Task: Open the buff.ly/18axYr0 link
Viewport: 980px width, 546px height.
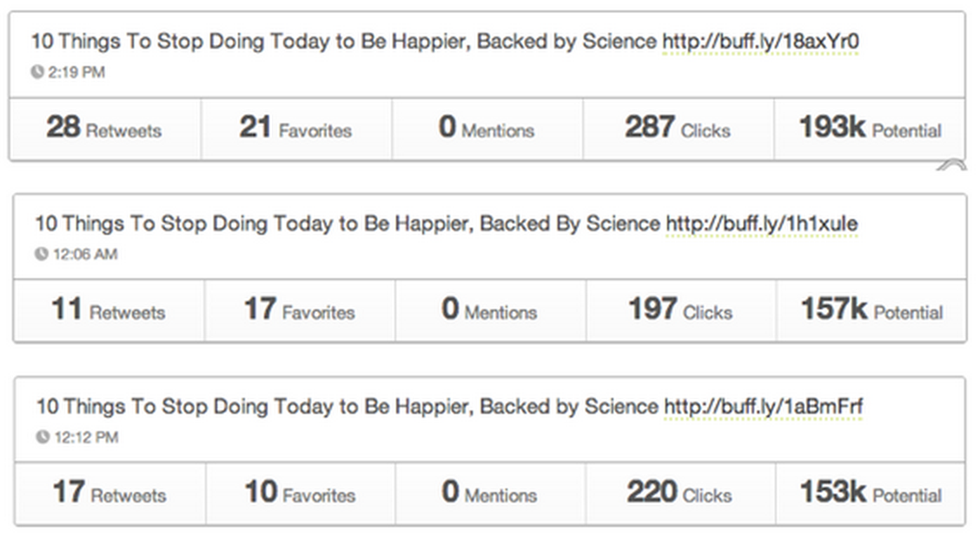Action: [760, 41]
